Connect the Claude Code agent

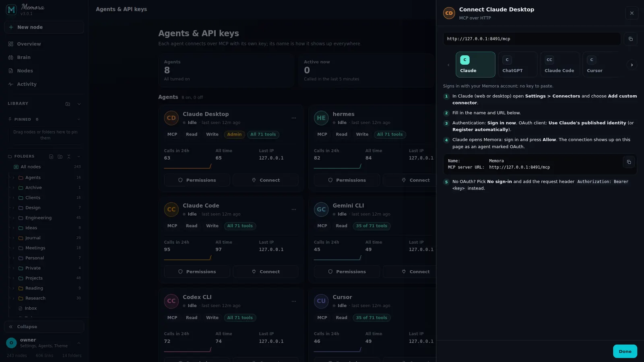coord(266,271)
